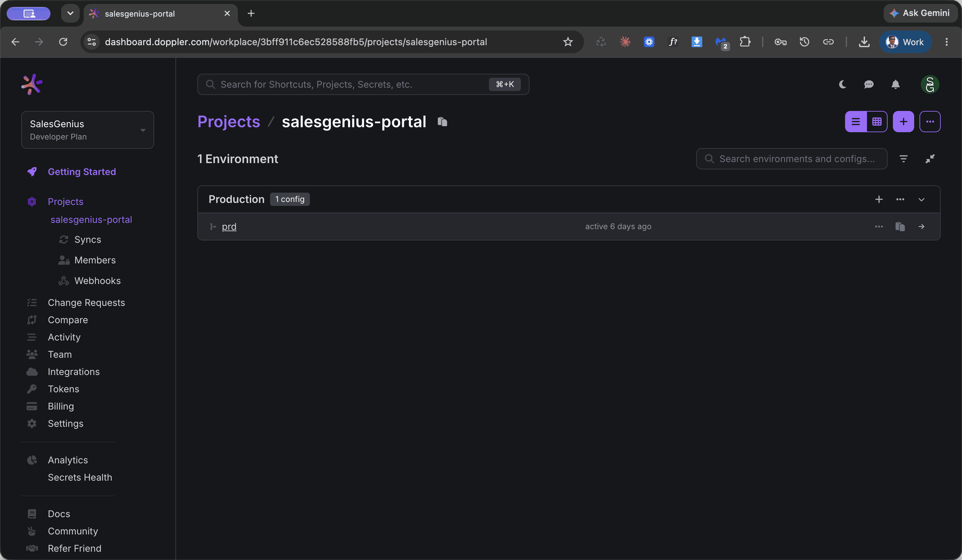
Task: Open Members section
Action: click(95, 260)
